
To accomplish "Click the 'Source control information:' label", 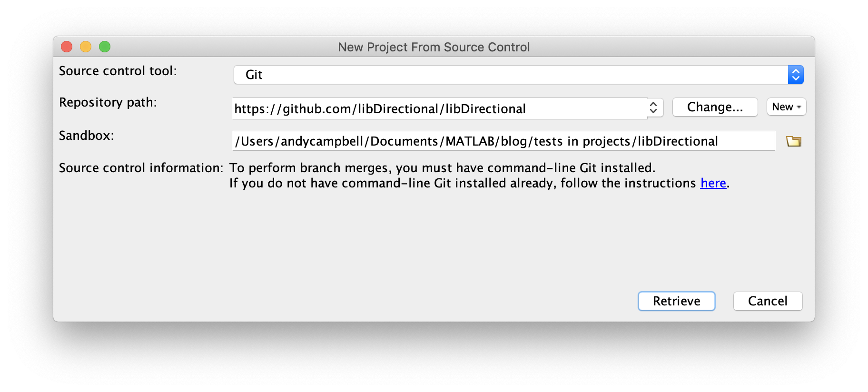I will [x=141, y=168].
